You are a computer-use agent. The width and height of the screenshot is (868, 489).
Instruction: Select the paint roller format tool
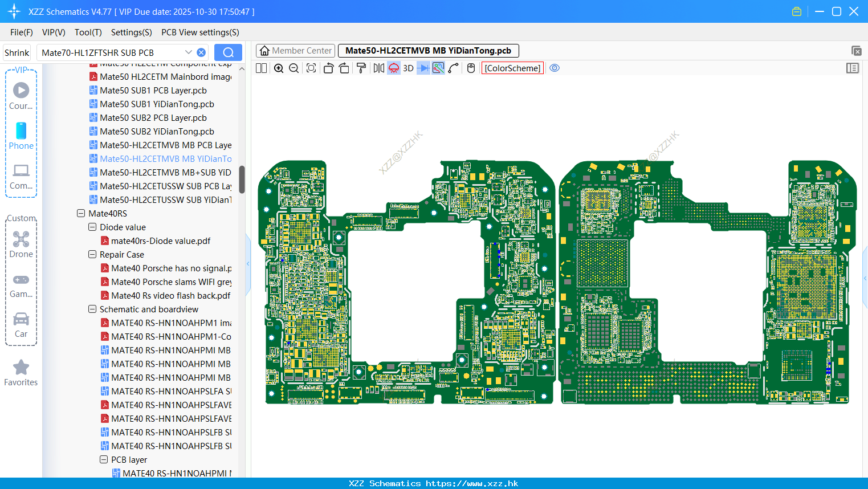point(361,68)
